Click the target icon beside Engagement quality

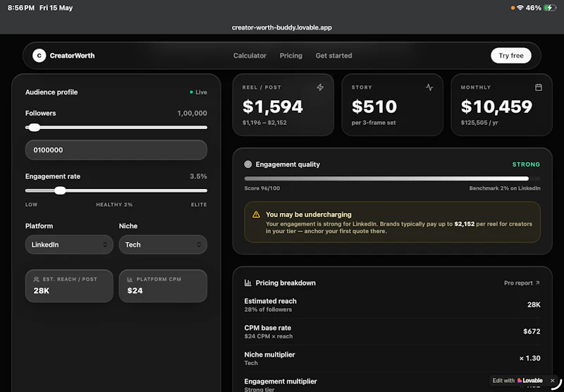click(x=248, y=164)
